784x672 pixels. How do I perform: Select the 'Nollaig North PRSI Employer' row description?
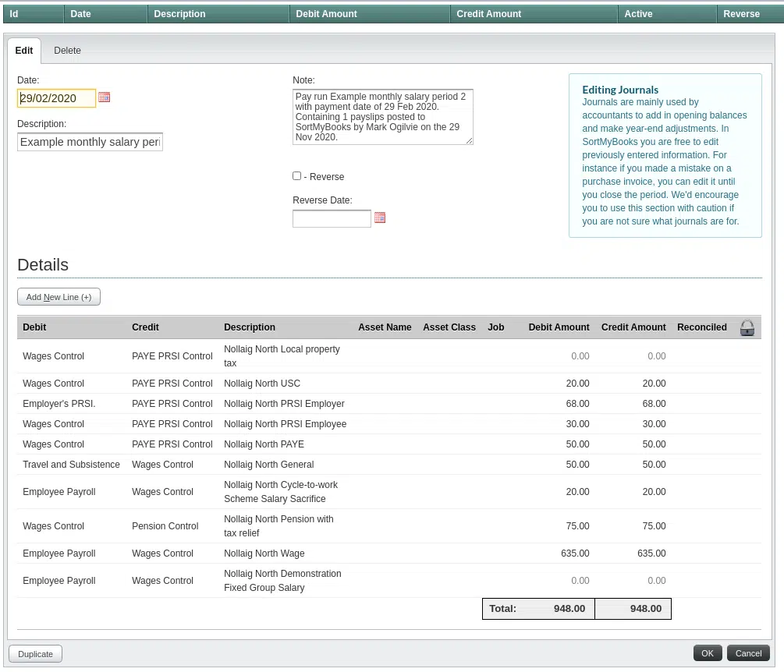[284, 404]
